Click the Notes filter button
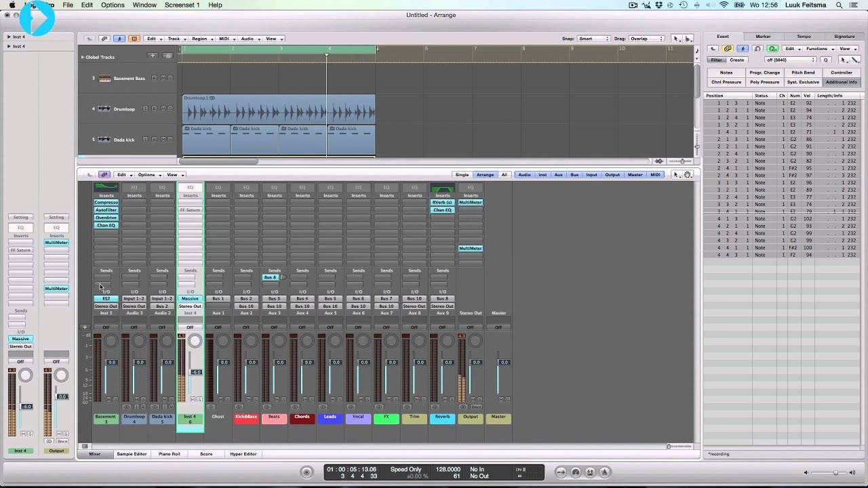 (726, 73)
